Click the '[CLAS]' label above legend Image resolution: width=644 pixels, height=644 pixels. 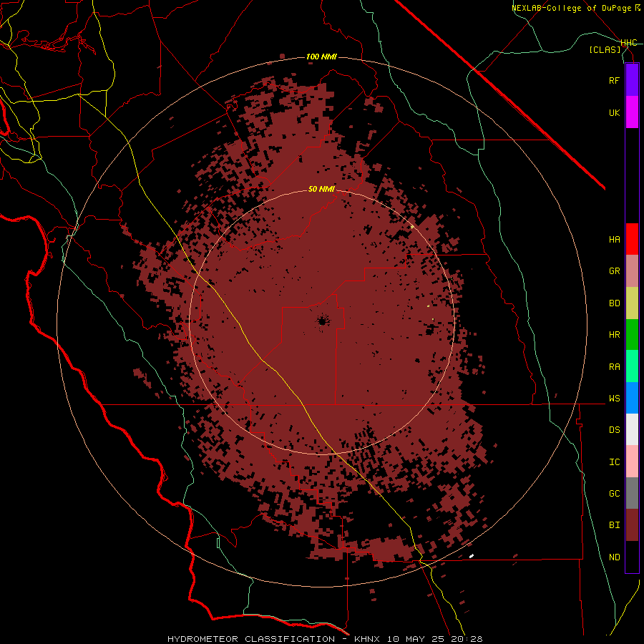(605, 49)
